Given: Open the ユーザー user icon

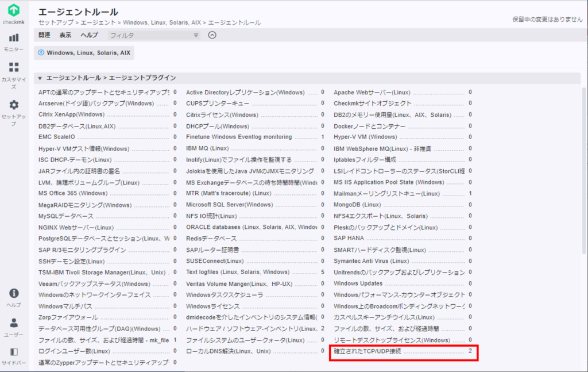Looking at the screenshot, I should click(x=14, y=323).
